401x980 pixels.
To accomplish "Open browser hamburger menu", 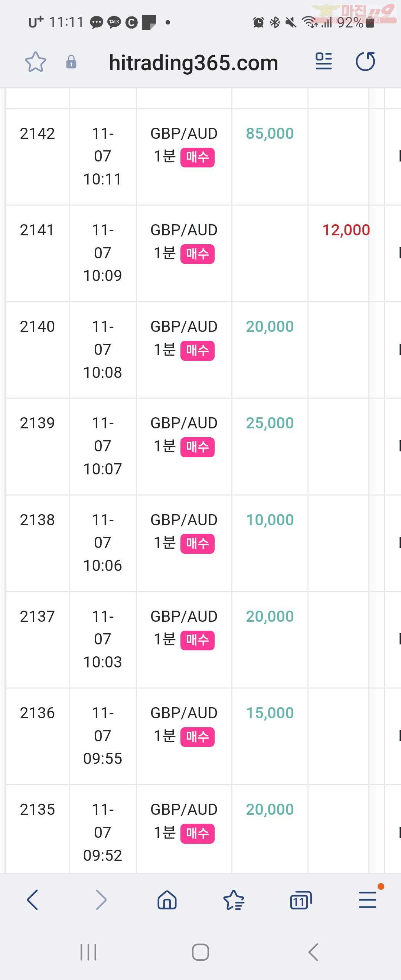I will tap(368, 900).
